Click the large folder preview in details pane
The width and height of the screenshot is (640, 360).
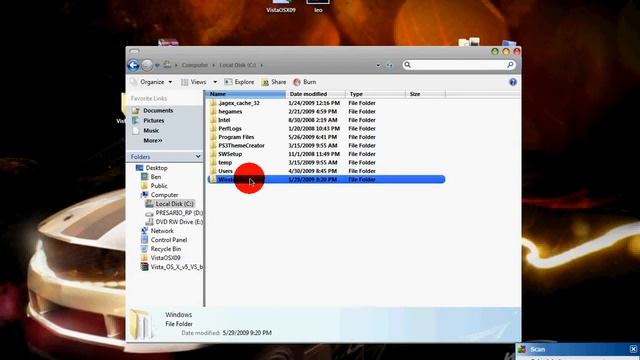coord(142,325)
